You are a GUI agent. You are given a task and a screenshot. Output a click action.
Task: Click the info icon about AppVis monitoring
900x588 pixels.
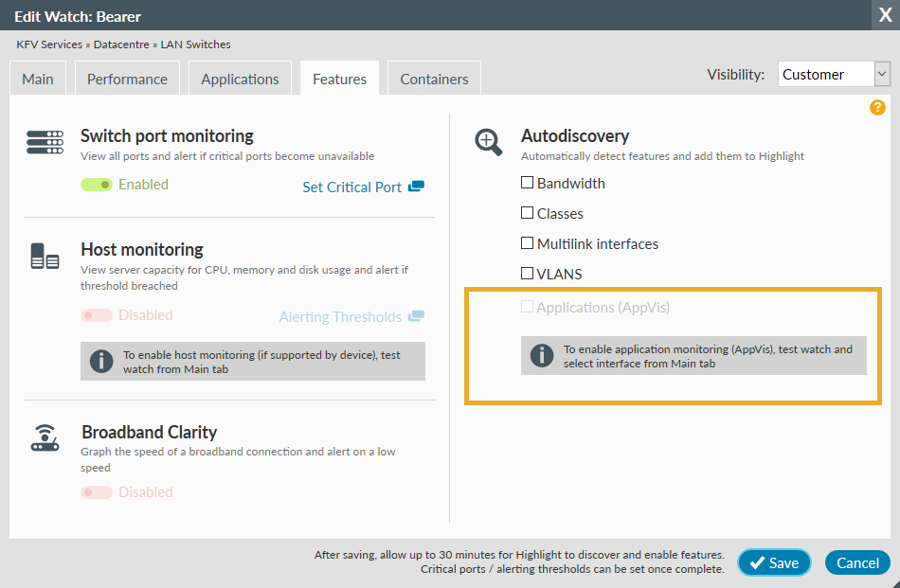pos(540,355)
